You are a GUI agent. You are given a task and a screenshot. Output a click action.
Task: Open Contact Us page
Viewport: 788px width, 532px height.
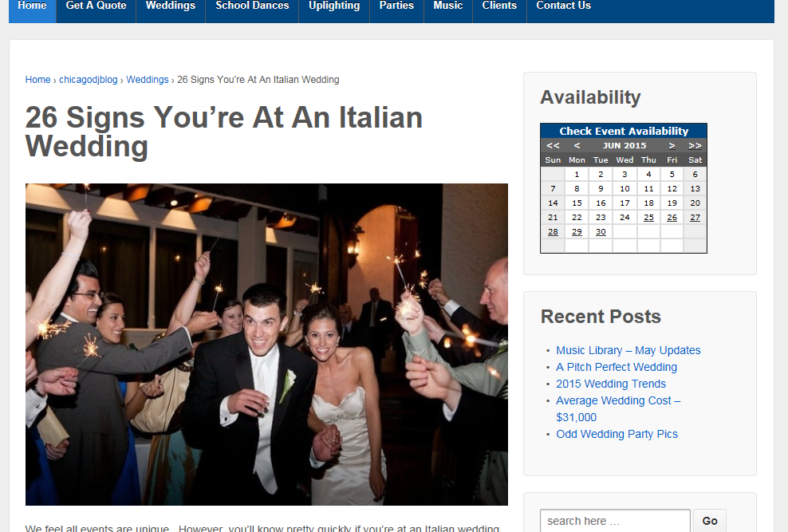563,6
